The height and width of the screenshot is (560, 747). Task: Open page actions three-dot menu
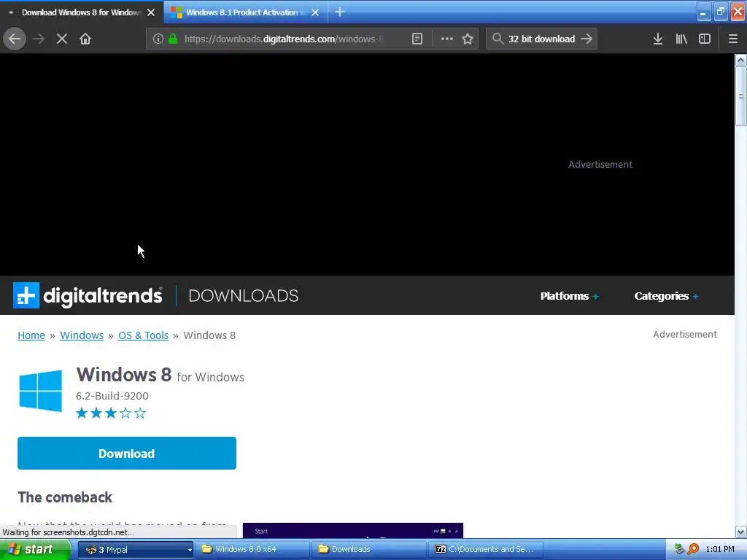447,39
